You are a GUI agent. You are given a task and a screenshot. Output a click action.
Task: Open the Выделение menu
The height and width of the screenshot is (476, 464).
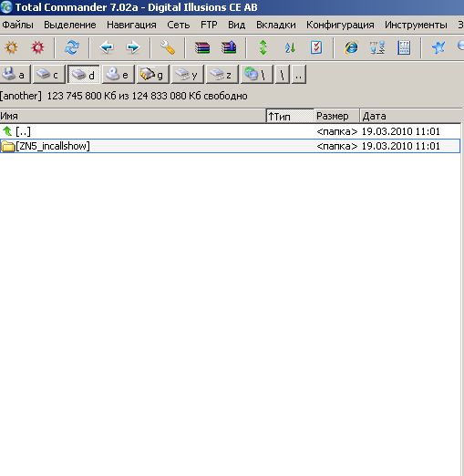(x=70, y=25)
